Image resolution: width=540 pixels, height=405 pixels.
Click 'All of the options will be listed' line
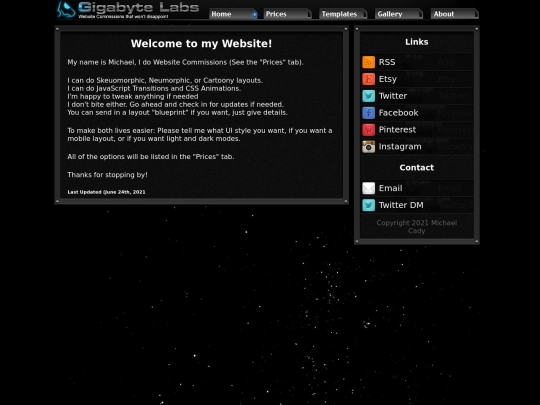tap(151, 157)
